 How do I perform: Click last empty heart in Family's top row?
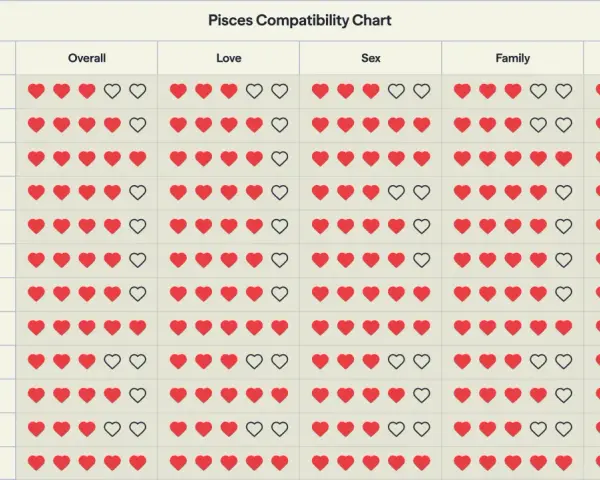(564, 91)
